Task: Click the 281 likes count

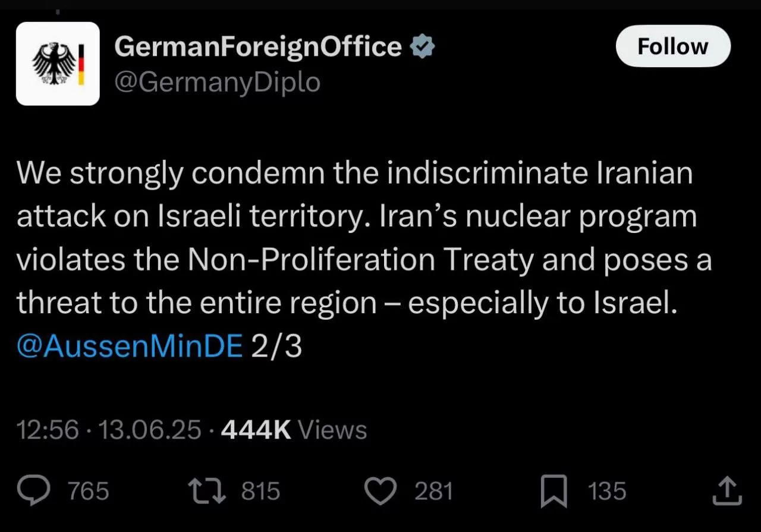Action: pos(433,492)
